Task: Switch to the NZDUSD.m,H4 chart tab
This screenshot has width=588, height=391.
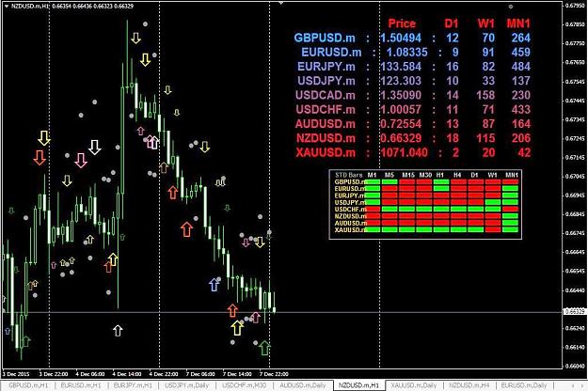Action: (469, 385)
